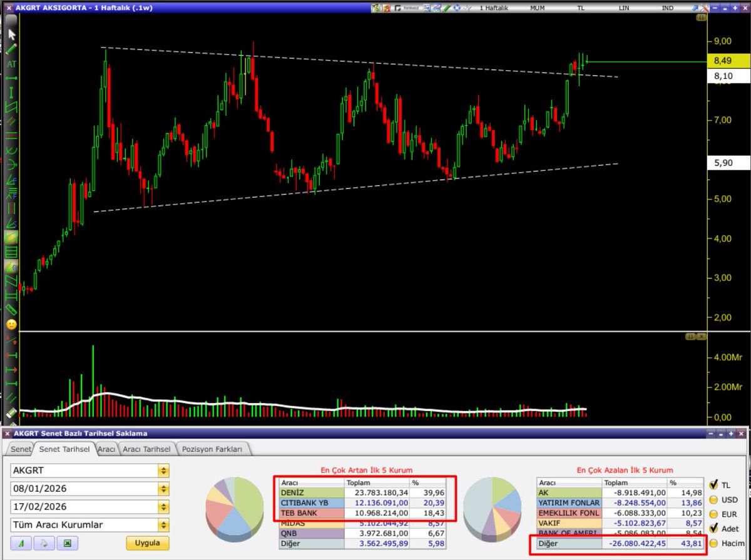Screen dimensions: 751x560
Task: Open the chart settings tools icon
Action: [705, 8]
